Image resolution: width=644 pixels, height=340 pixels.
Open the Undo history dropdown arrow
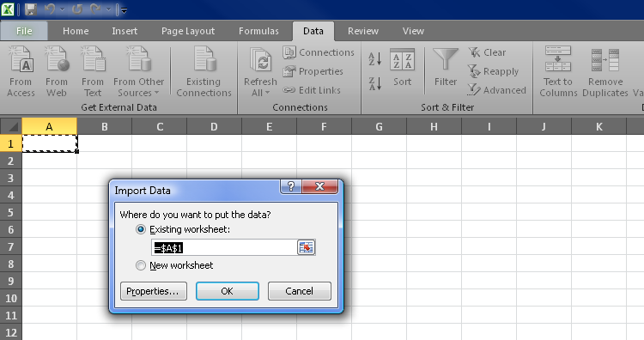[62, 9]
